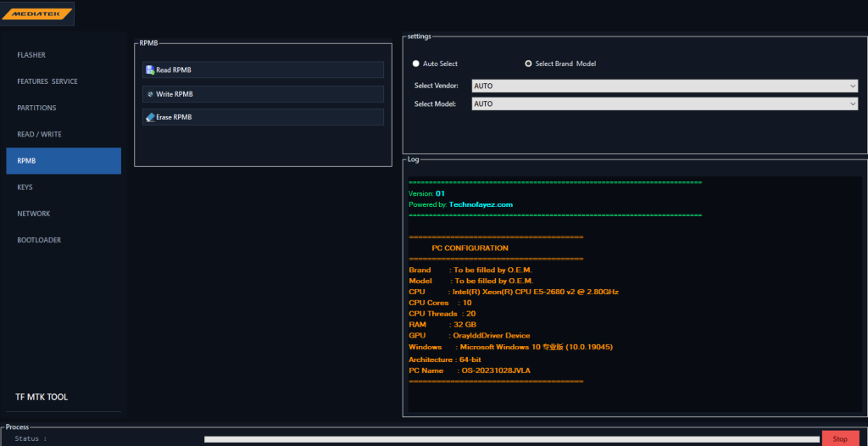Open the NETWORK tab

coord(64,214)
